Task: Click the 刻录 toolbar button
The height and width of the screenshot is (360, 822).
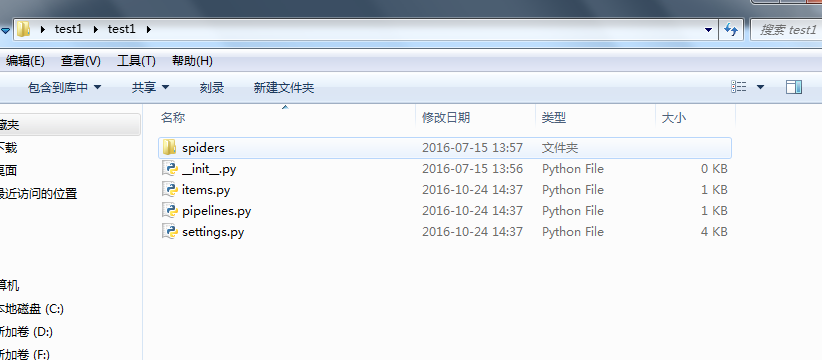Action: point(212,88)
